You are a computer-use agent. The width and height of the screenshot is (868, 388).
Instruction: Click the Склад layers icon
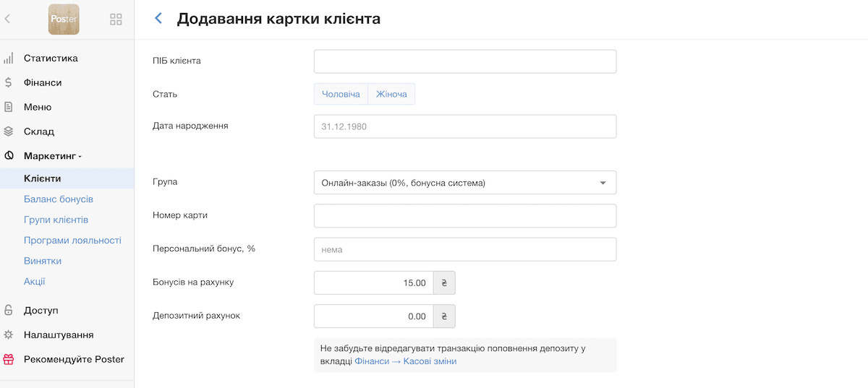click(x=9, y=132)
